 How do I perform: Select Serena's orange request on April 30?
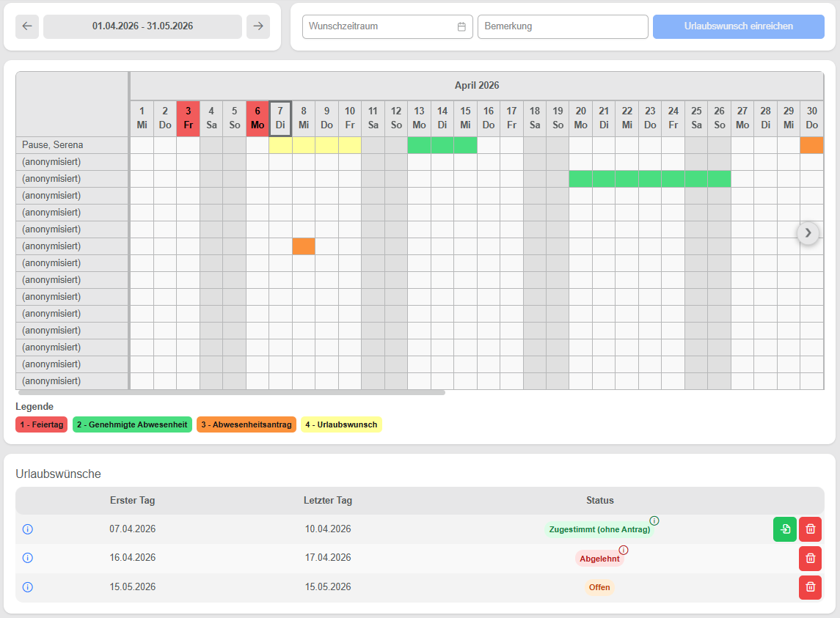(811, 145)
